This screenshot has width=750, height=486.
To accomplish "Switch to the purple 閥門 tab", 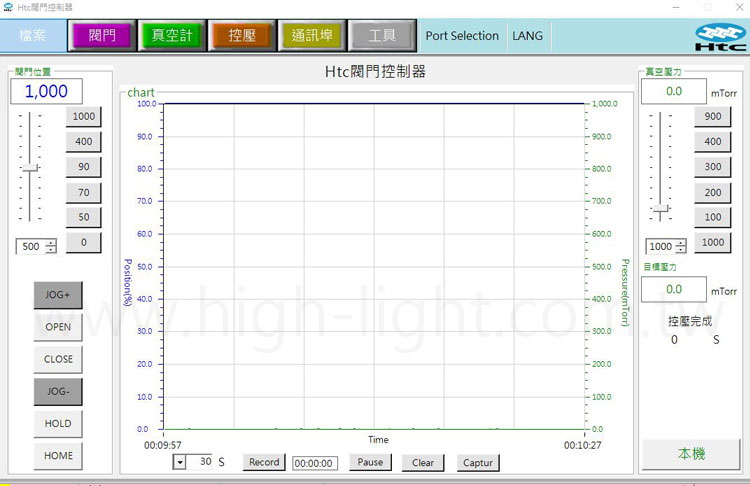I will [x=102, y=35].
